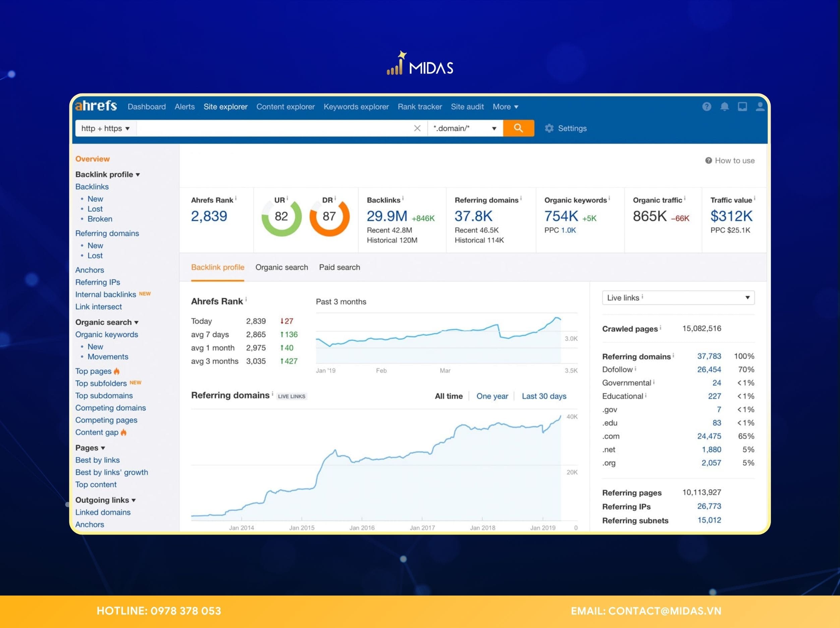Clear the search field with X icon
The width and height of the screenshot is (840, 628).
point(417,128)
